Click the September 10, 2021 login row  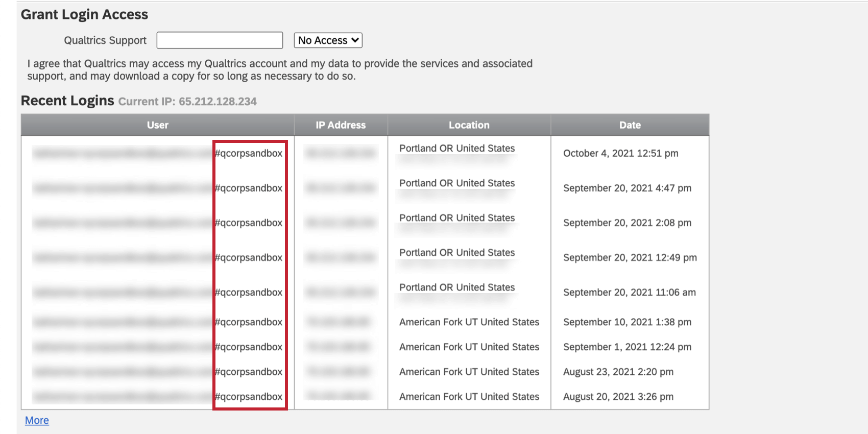pyautogui.click(x=627, y=322)
